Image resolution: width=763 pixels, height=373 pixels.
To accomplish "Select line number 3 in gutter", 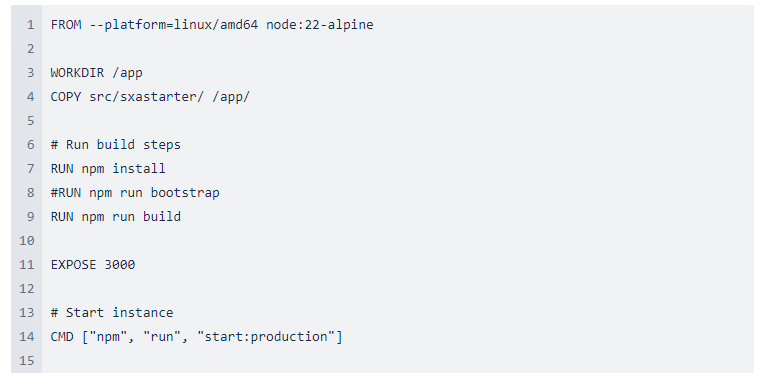I will [31, 73].
